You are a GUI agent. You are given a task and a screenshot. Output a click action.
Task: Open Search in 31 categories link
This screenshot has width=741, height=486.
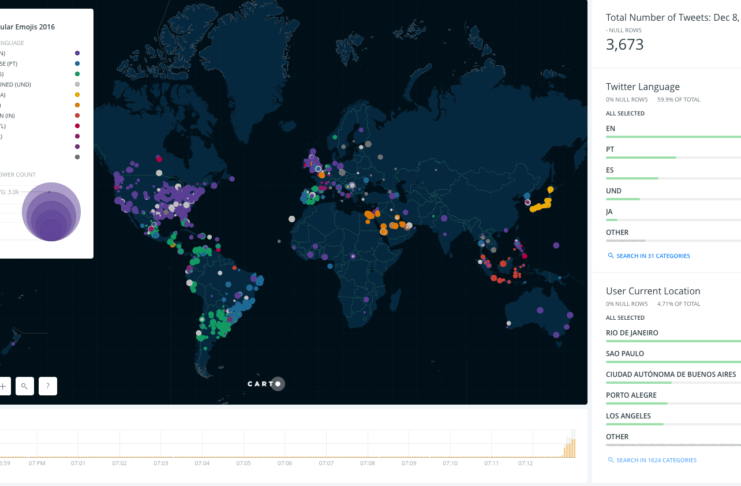coord(653,257)
